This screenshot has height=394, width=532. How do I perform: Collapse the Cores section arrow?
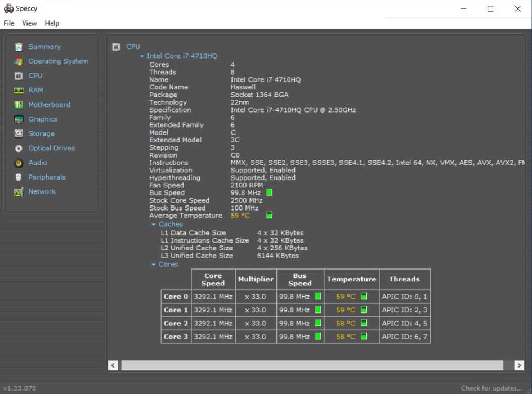(154, 265)
